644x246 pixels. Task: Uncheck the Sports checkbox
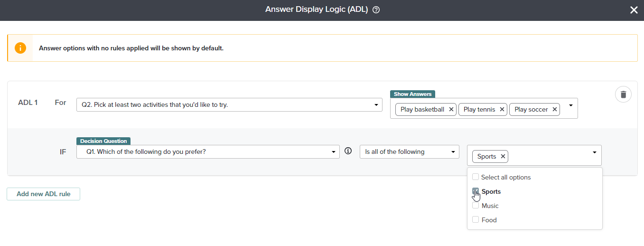(x=476, y=191)
